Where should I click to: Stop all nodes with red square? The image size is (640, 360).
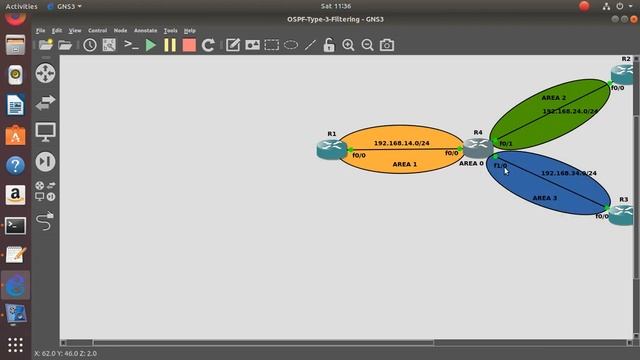pos(189,45)
